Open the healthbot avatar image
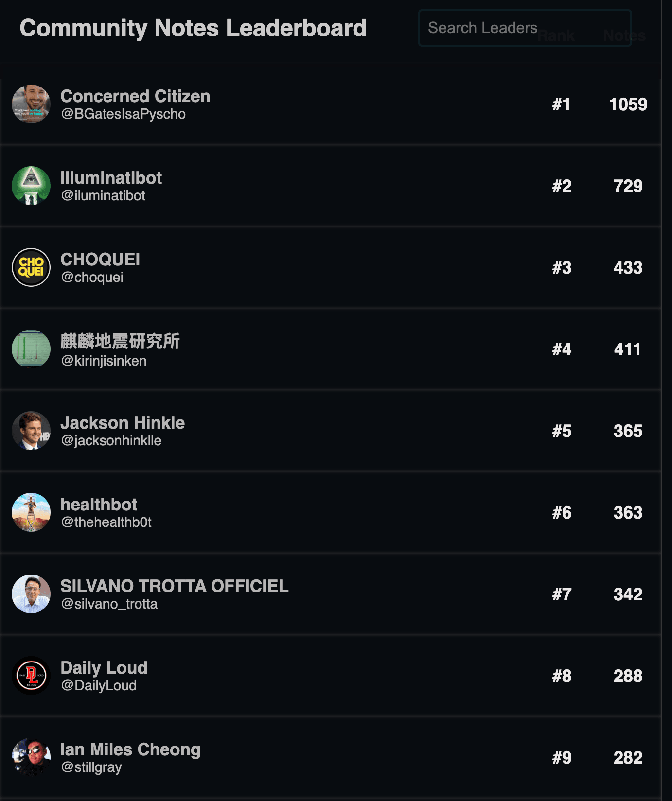This screenshot has width=672, height=801. (x=31, y=512)
